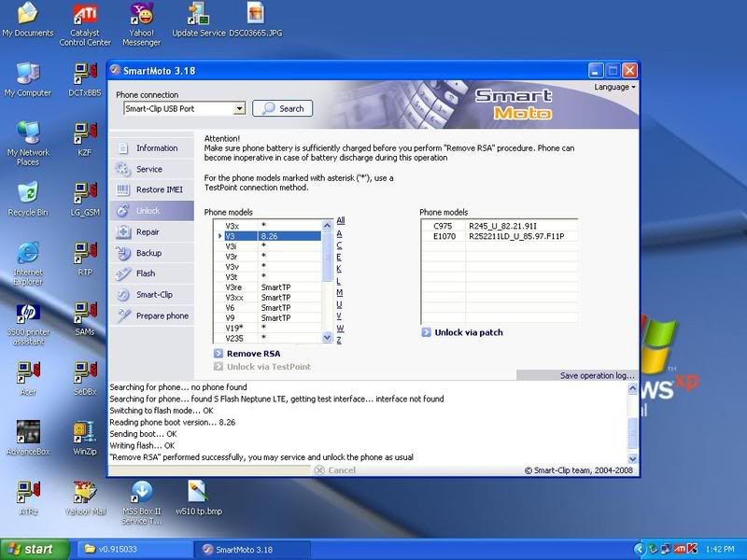
Task: Filter phone models by letter M
Action: coord(340,293)
